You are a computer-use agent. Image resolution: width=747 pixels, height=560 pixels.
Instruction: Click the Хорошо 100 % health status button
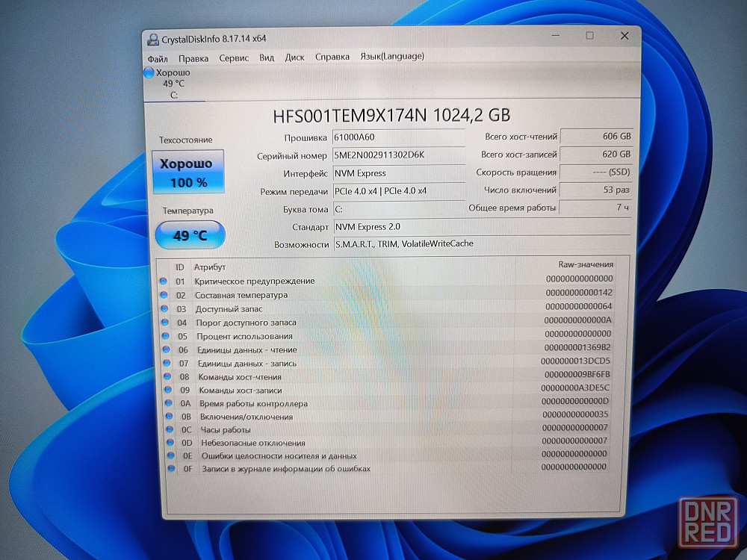[188, 172]
